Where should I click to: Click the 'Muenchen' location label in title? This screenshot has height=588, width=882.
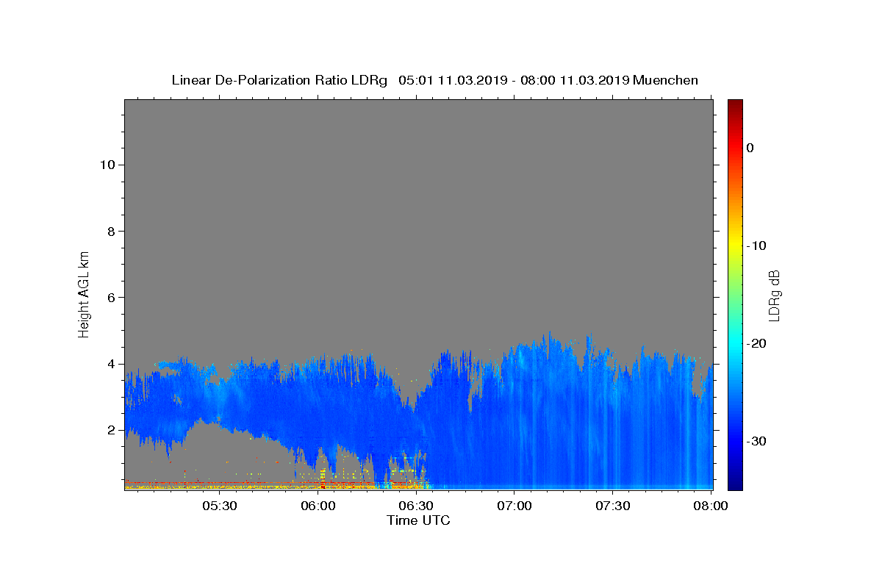[666, 80]
